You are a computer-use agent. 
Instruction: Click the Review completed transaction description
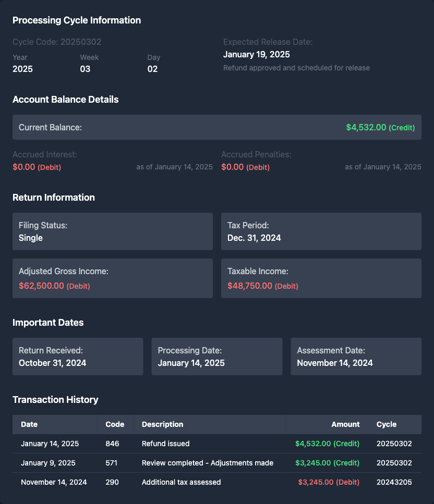[208, 463]
